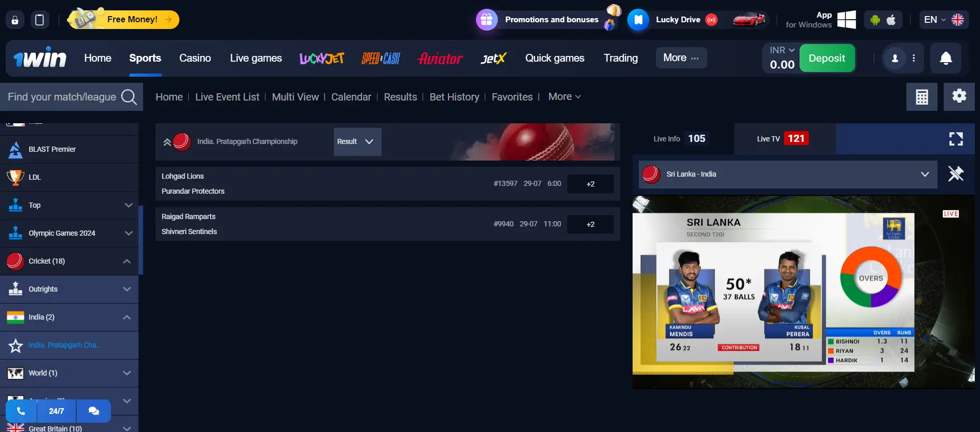Click the lock icon in the top bar
This screenshot has height=432, width=980.
15,20
